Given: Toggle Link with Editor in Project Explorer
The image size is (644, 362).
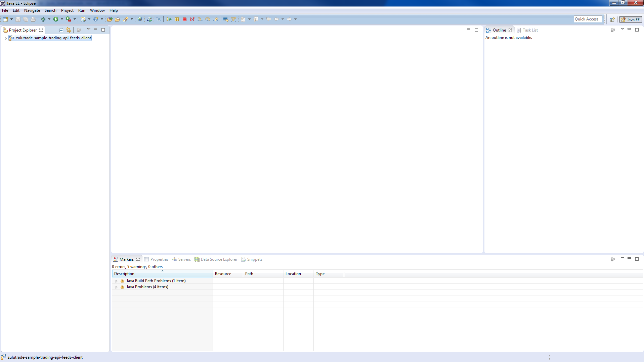Looking at the screenshot, I should pyautogui.click(x=69, y=30).
